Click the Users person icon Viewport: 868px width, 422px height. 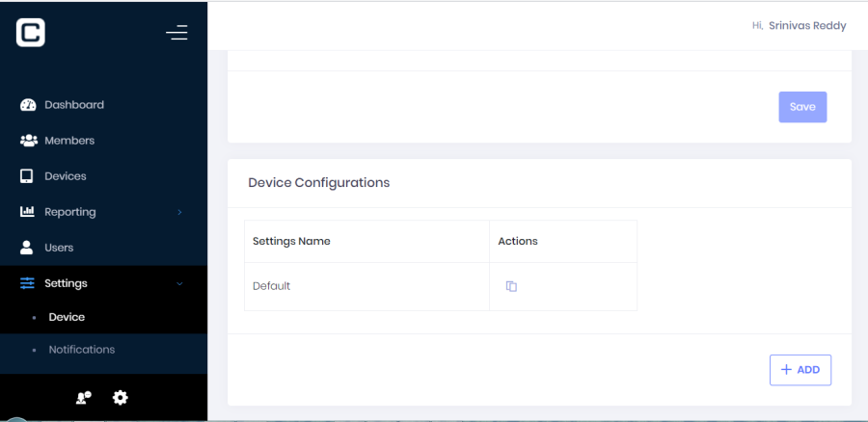[27, 248]
